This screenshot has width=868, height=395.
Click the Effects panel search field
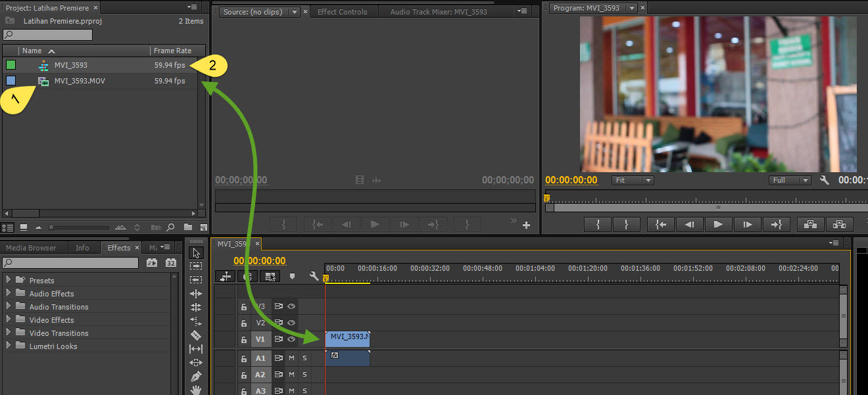point(70,263)
